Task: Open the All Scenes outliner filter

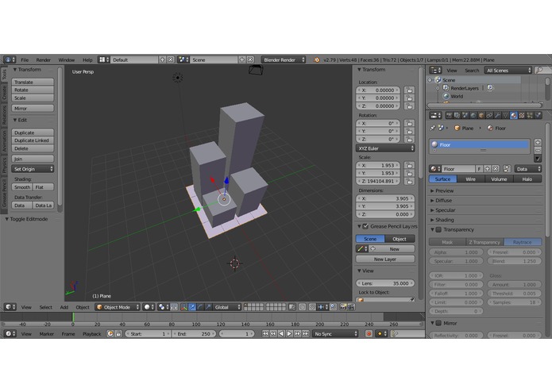Action: pos(508,71)
